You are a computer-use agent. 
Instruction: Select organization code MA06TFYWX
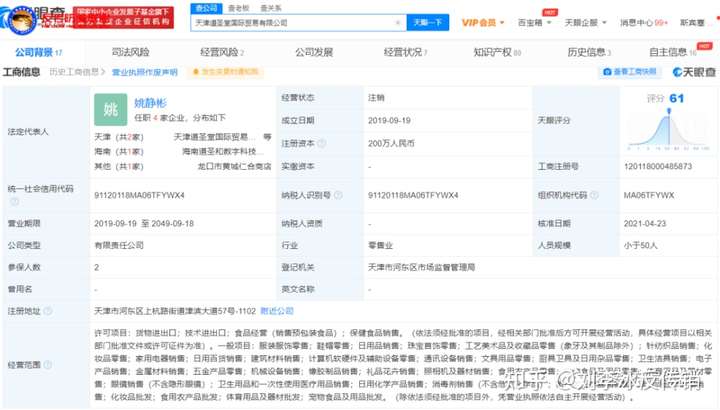tap(649, 195)
